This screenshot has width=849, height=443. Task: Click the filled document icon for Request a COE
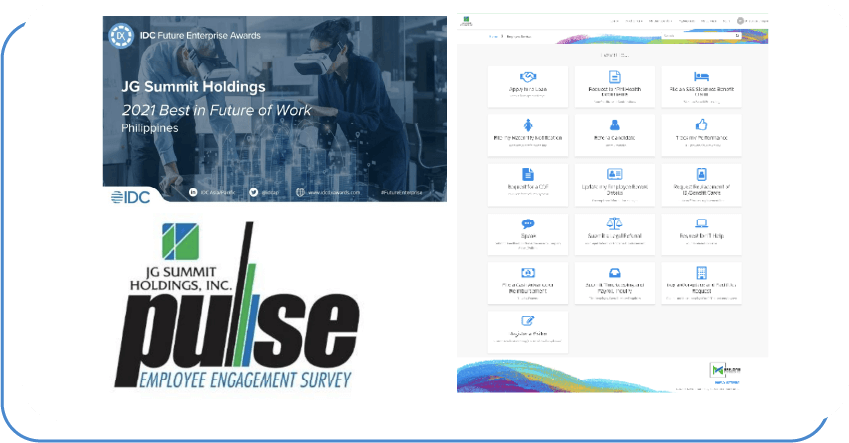click(528, 174)
